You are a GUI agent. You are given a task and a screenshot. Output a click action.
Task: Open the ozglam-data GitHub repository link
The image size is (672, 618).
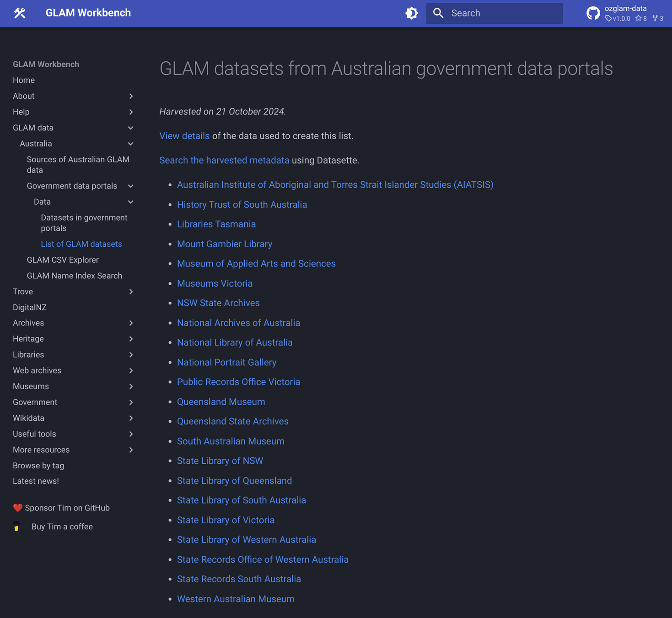pos(625,13)
